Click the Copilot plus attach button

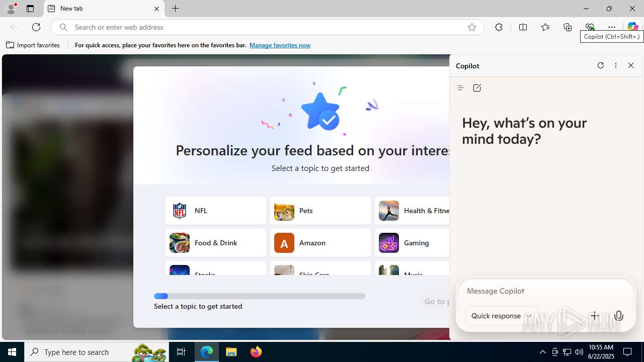(x=594, y=316)
